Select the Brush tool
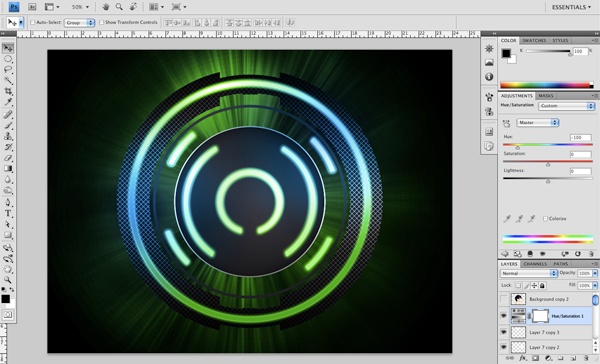Image resolution: width=600 pixels, height=364 pixels. [x=8, y=125]
